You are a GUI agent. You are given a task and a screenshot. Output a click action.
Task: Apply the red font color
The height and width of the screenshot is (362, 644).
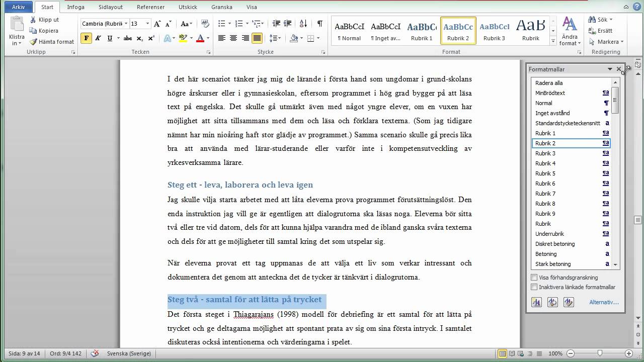click(200, 38)
